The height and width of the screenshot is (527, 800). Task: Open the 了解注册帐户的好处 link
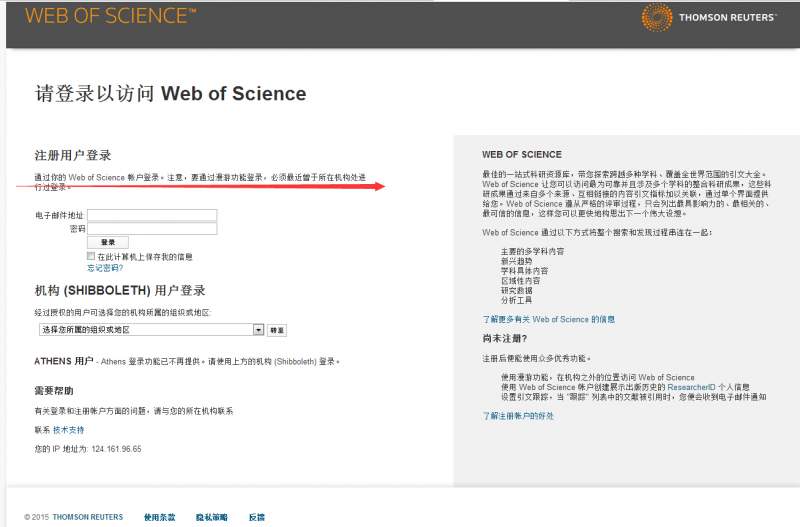518,416
